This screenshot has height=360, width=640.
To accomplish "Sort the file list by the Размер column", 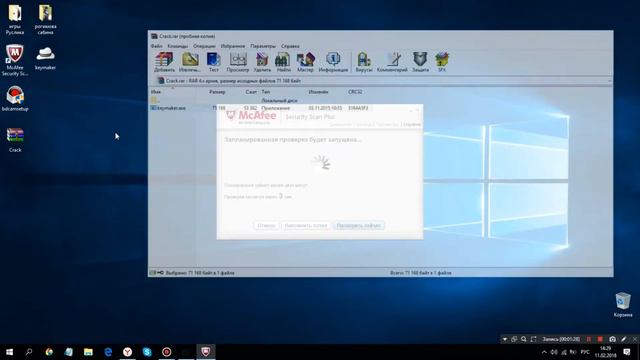I will [x=217, y=92].
